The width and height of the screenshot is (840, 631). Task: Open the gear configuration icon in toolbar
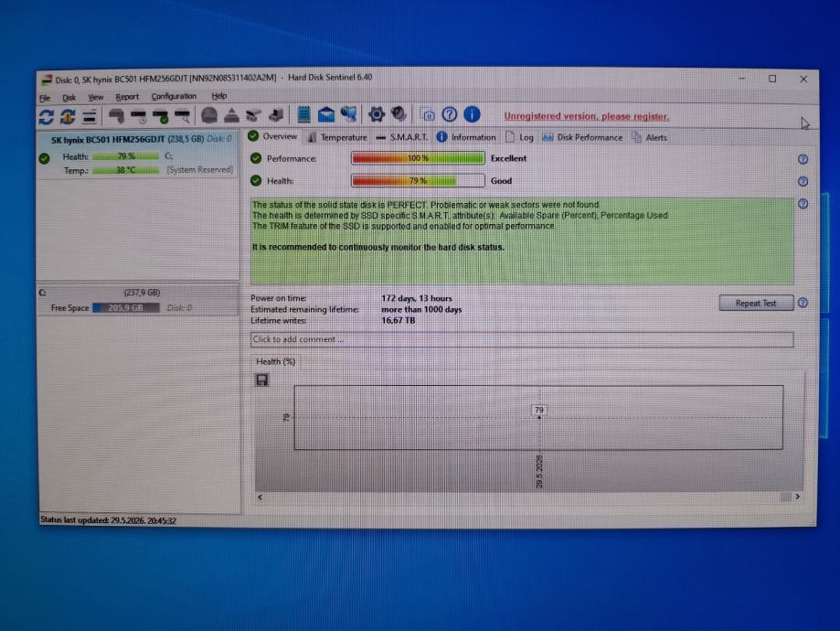pyautogui.click(x=376, y=114)
